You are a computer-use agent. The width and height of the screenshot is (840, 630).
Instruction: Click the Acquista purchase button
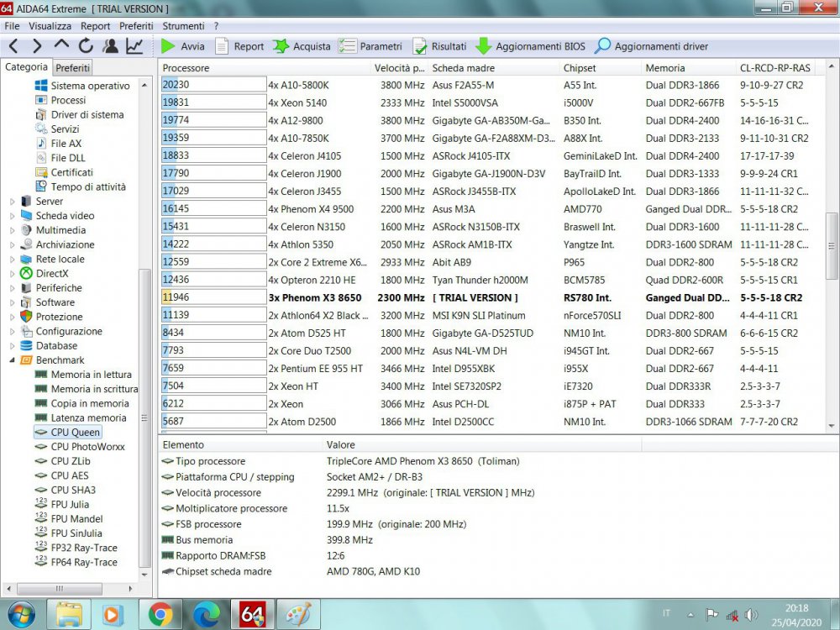302,46
